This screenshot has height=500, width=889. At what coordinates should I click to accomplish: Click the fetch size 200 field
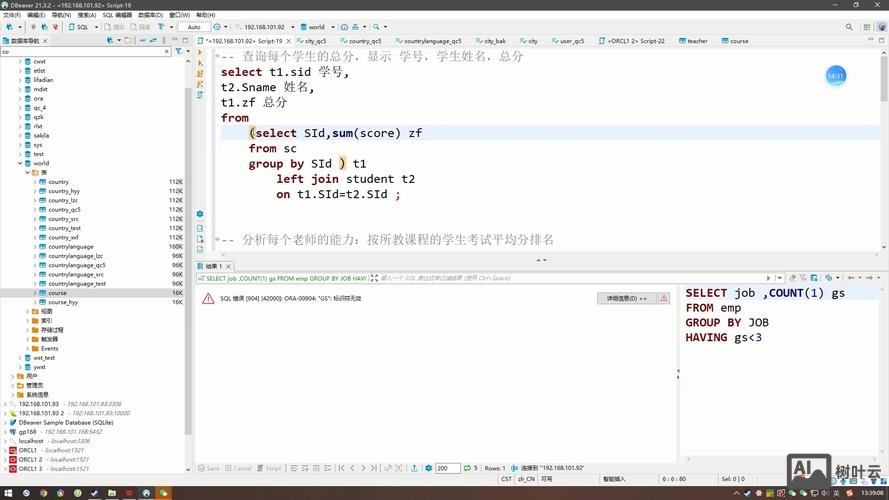point(447,468)
